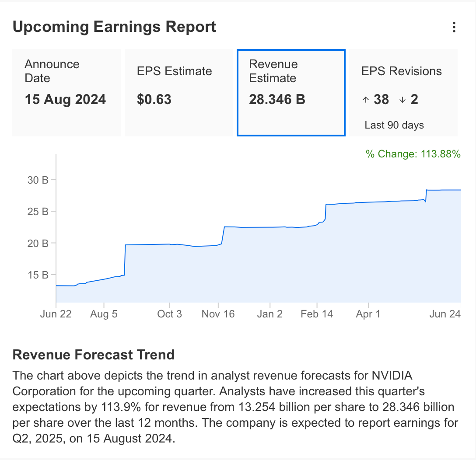The image size is (476, 460).
Task: Click the down arrow next to 2 revisions
Action: [x=402, y=100]
